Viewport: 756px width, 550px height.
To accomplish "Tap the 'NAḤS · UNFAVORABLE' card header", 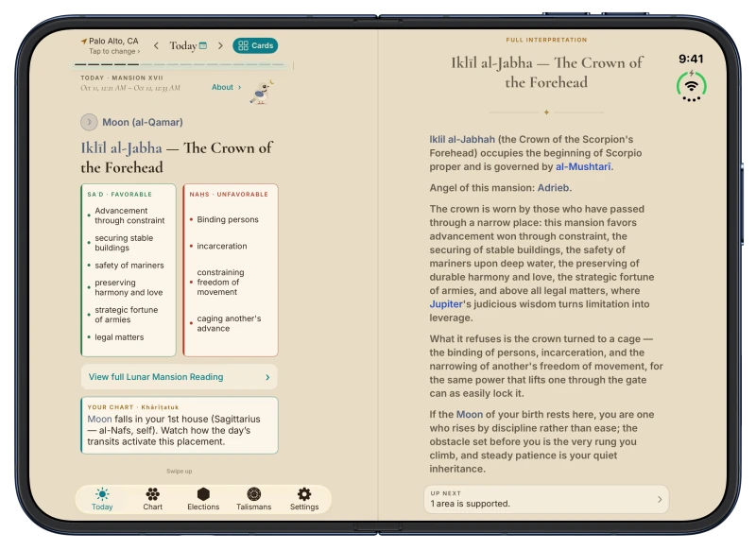I will 229,195.
